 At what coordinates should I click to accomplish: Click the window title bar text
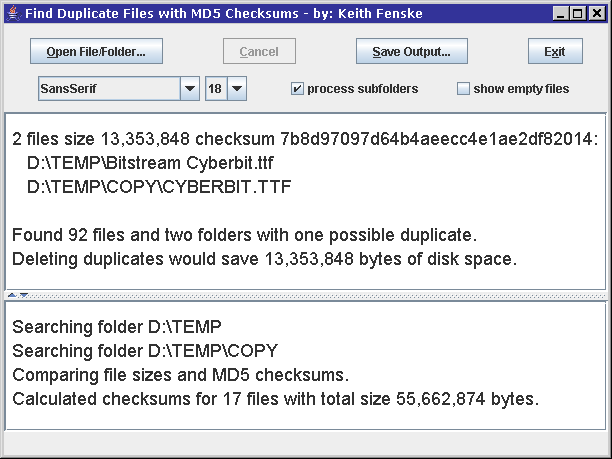point(224,14)
